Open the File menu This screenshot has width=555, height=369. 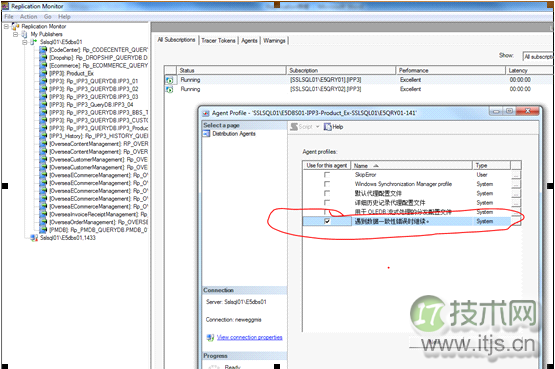click(9, 17)
